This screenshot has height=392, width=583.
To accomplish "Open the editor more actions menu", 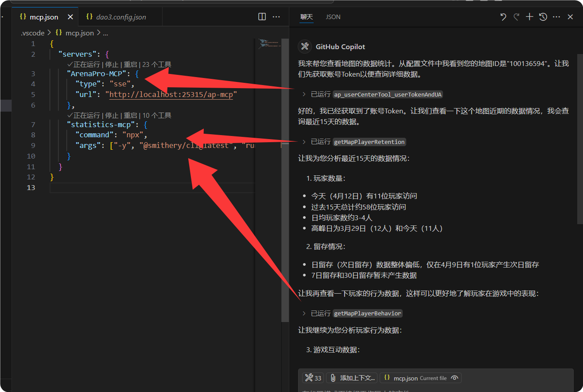I will click(276, 17).
